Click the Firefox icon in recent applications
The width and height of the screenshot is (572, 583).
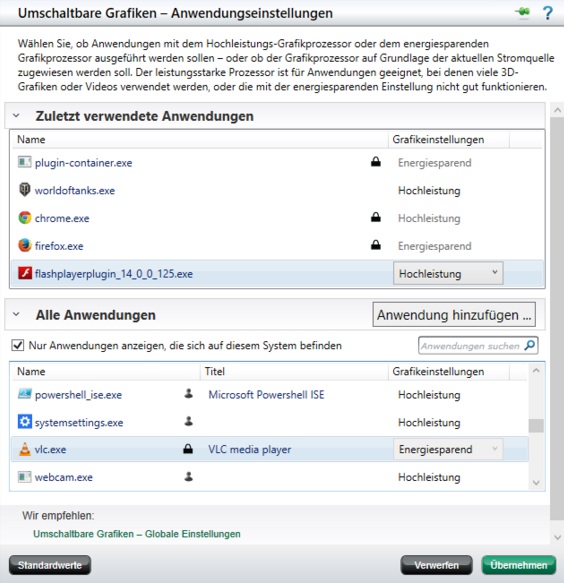[25, 245]
